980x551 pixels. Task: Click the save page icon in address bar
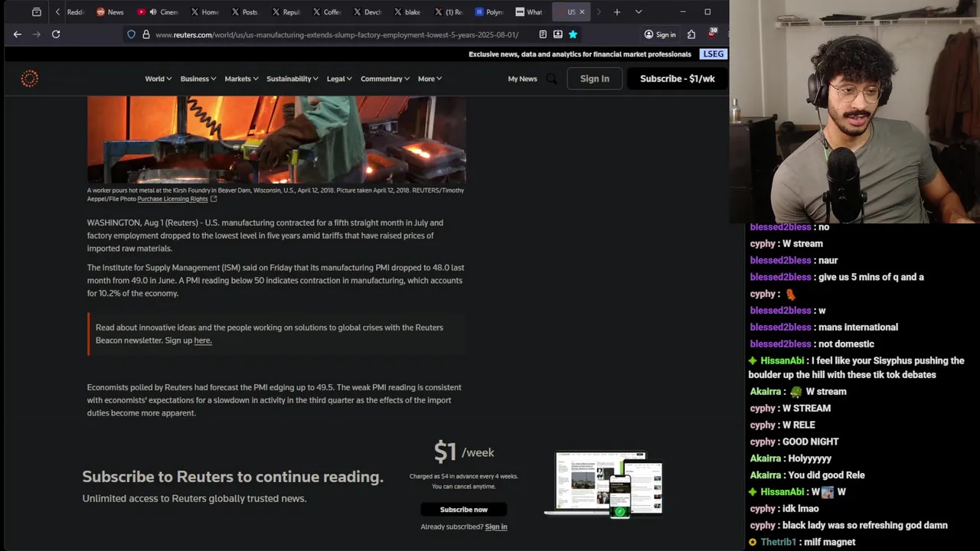[557, 34]
